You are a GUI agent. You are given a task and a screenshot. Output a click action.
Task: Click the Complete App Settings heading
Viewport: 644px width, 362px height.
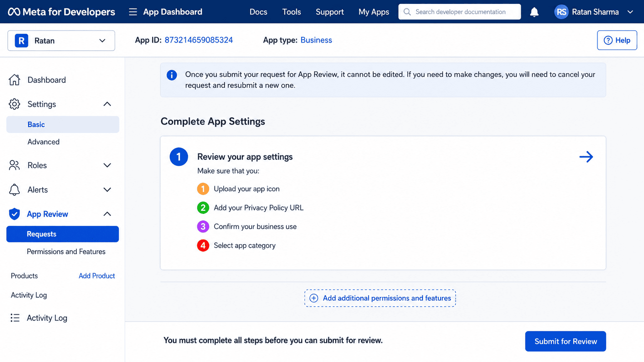point(213,122)
